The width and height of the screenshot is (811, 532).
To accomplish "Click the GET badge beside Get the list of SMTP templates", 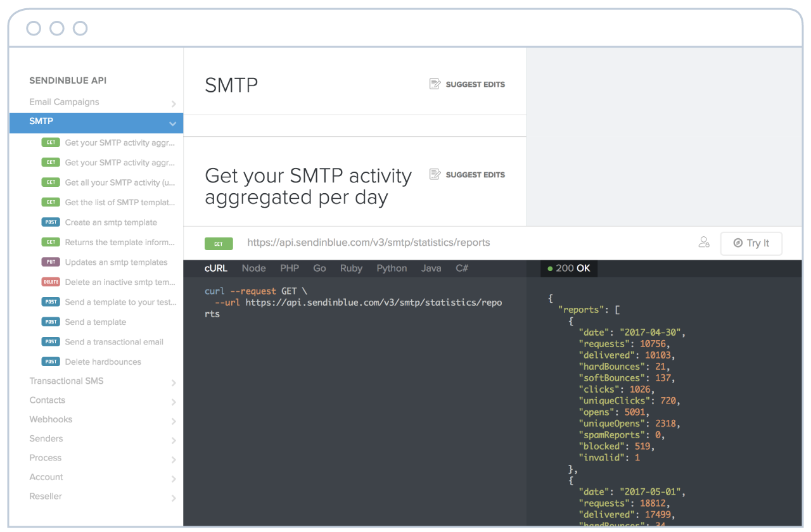I will (51, 202).
